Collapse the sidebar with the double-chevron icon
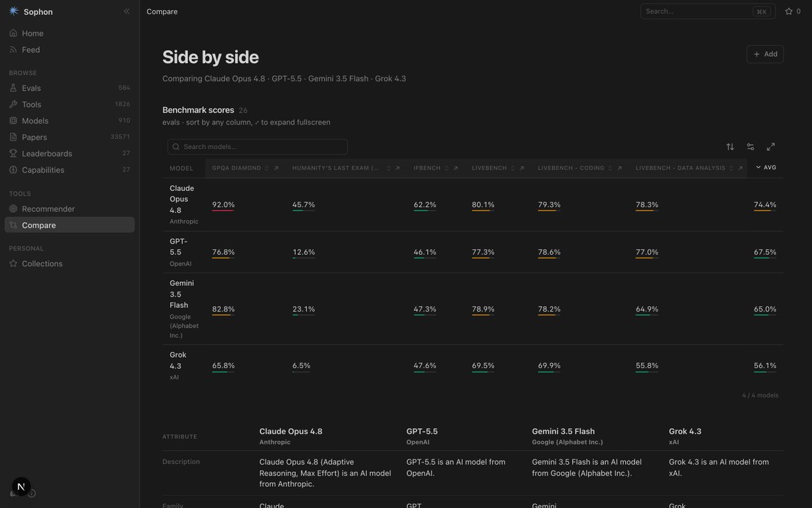 [x=127, y=12]
